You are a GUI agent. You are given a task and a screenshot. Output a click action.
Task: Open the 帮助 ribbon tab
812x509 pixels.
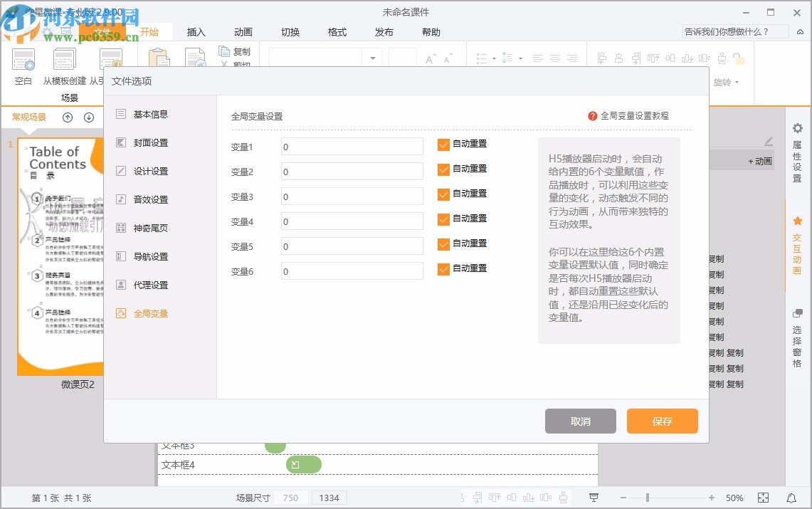tap(431, 31)
